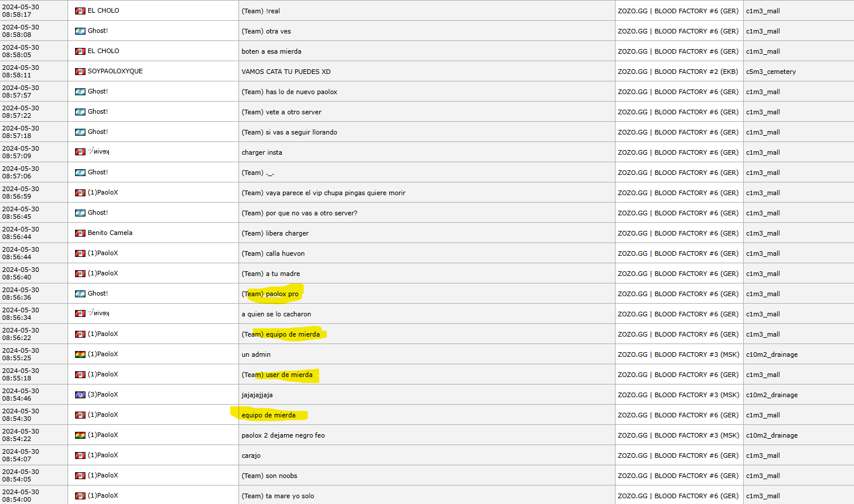Click the c5m3_cemetery map name

coord(770,72)
